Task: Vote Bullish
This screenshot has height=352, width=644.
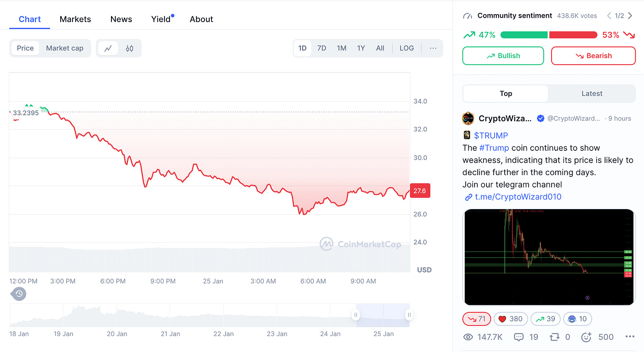Action: coord(503,56)
